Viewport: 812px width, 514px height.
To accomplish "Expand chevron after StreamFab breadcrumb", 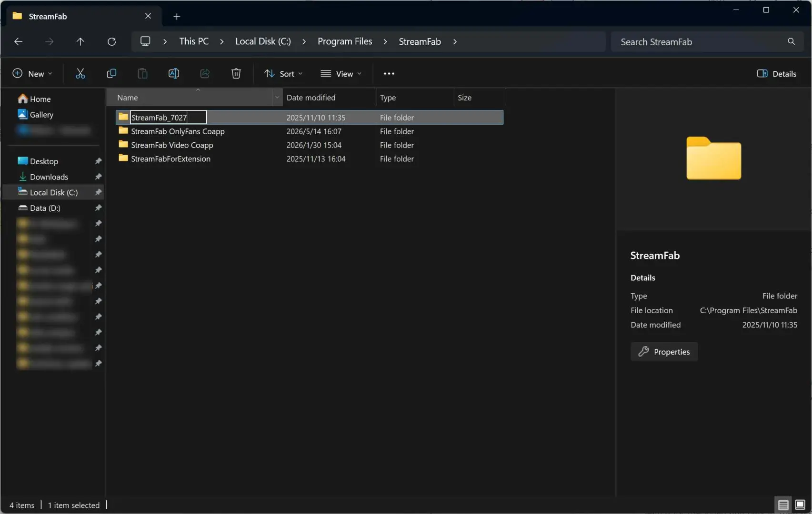I will click(455, 42).
